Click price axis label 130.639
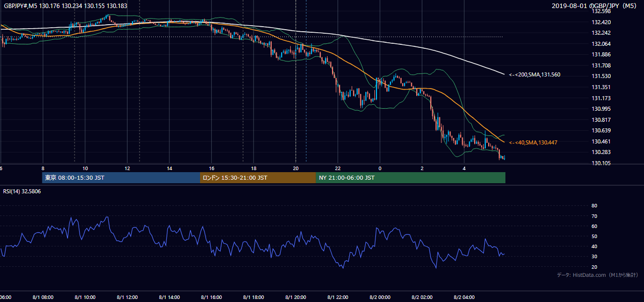Image resolution: width=644 pixels, height=302 pixels. coord(601,130)
